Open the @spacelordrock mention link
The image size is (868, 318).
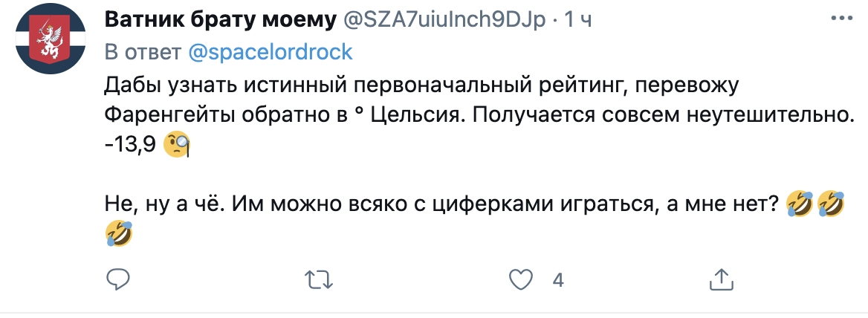pyautogui.click(x=270, y=52)
